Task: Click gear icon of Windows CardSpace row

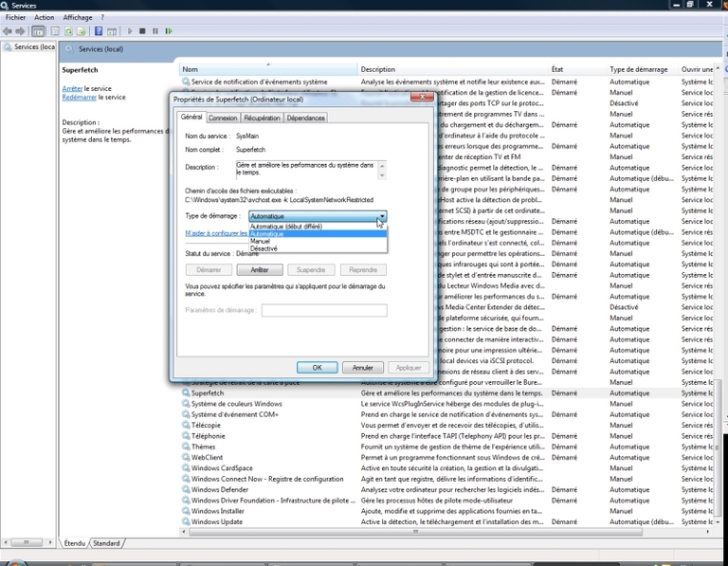Action: [x=186, y=468]
